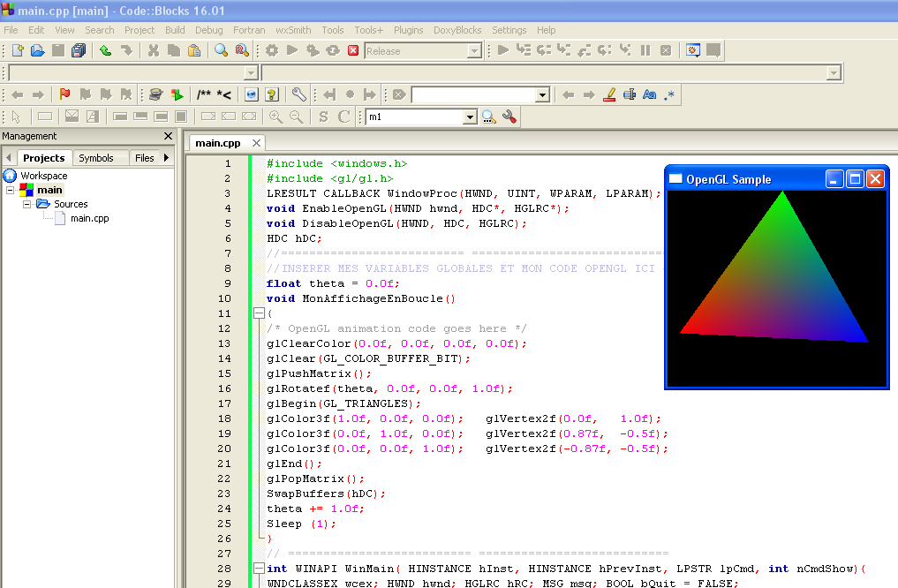Click the Cut scissors icon

tap(154, 50)
